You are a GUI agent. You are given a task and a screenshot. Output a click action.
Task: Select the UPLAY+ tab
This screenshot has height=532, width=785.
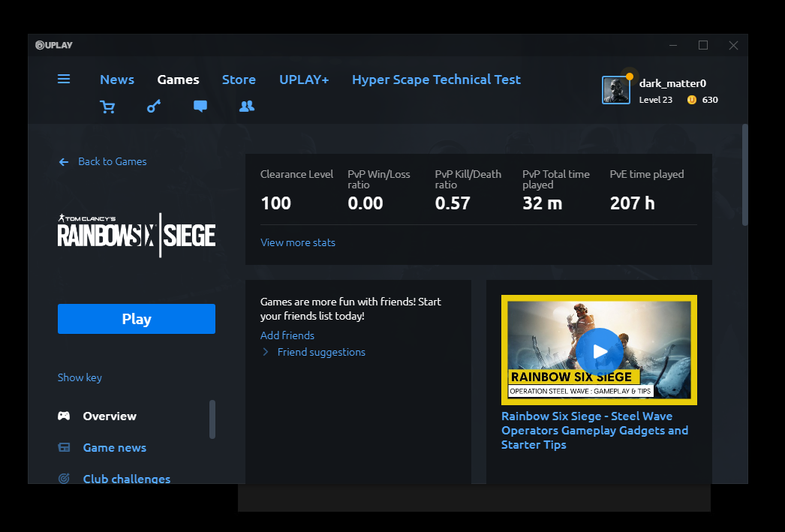pos(304,80)
